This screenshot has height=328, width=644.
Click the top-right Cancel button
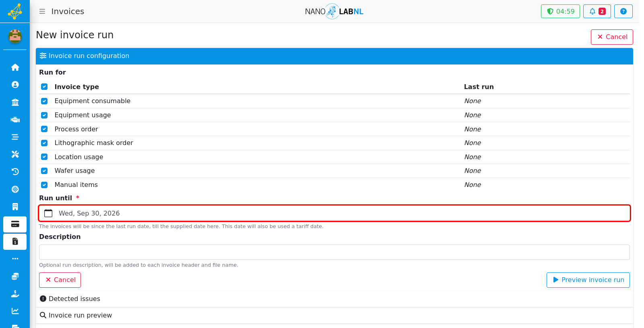coord(612,37)
